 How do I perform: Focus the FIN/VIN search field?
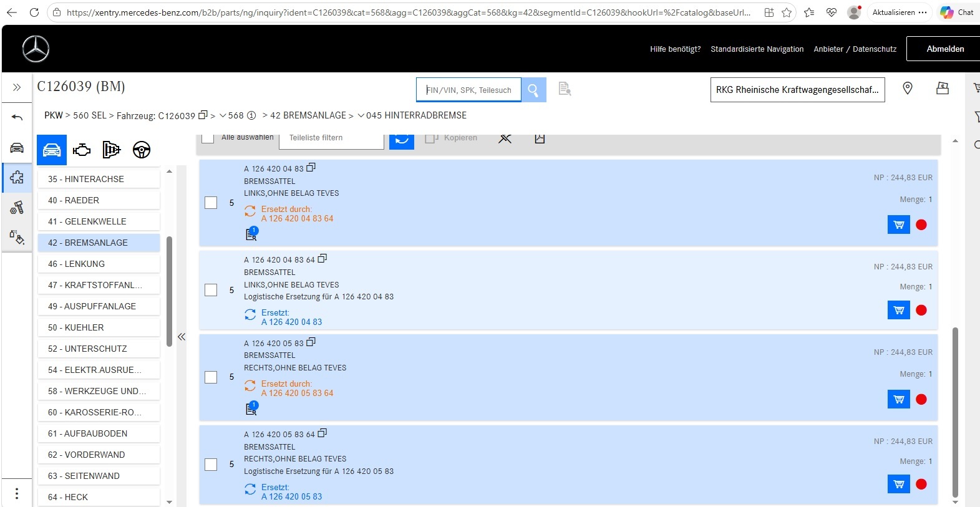pyautogui.click(x=469, y=90)
